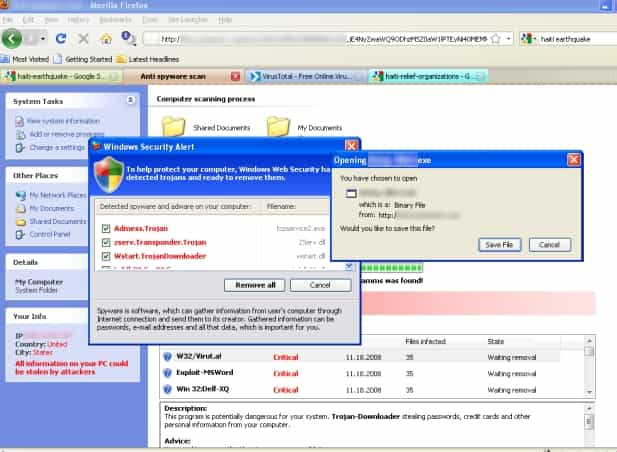Close the Windows Security Alert dialog
This screenshot has width=617, height=452.
pyautogui.click(x=351, y=146)
